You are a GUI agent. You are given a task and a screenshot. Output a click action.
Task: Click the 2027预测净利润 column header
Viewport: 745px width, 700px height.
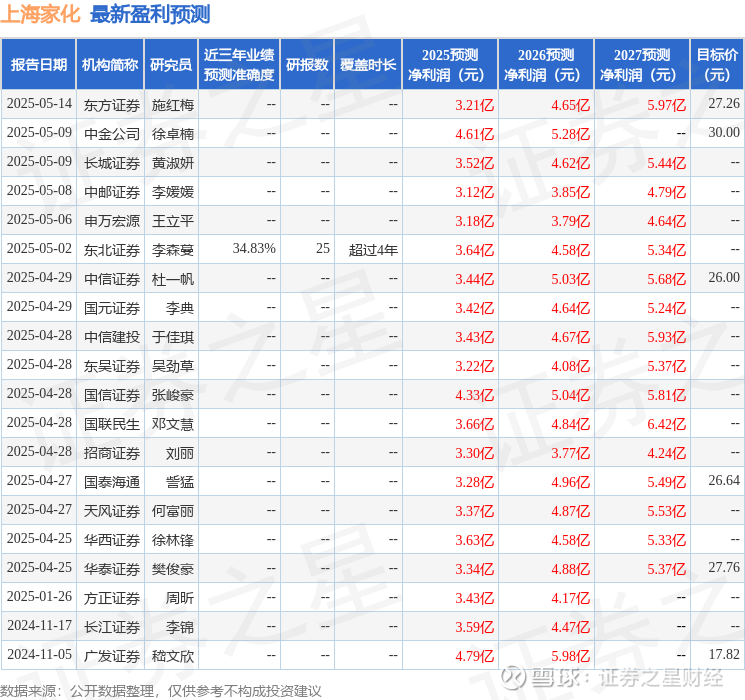[642, 65]
